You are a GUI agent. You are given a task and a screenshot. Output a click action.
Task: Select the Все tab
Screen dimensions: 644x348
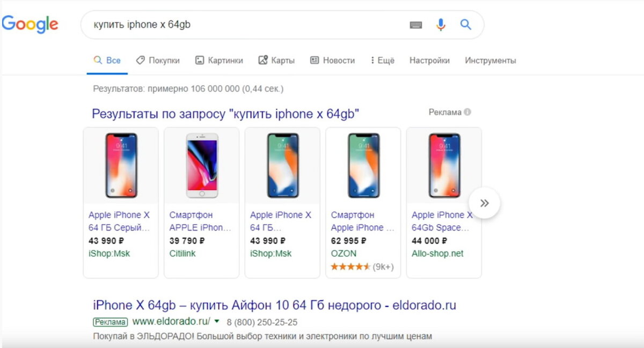(x=107, y=60)
